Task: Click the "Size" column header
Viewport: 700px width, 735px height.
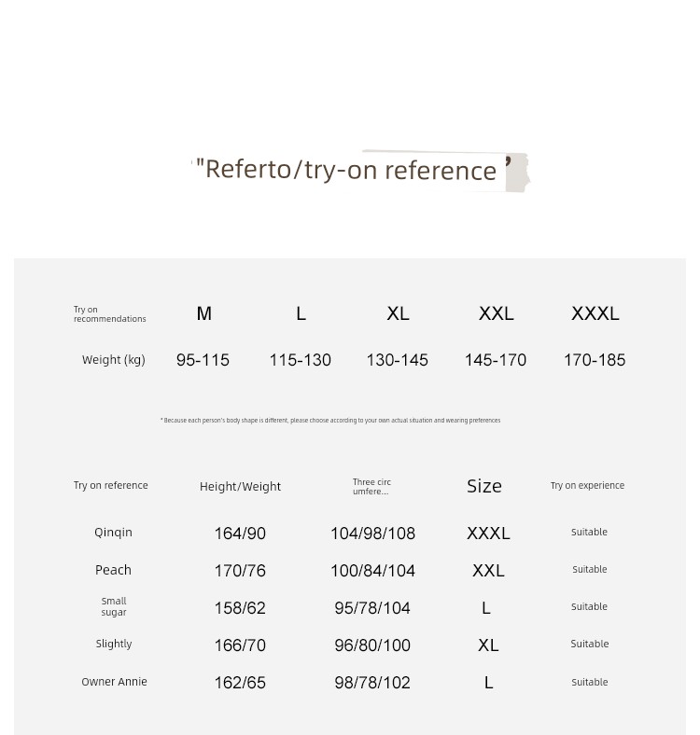Action: click(484, 486)
